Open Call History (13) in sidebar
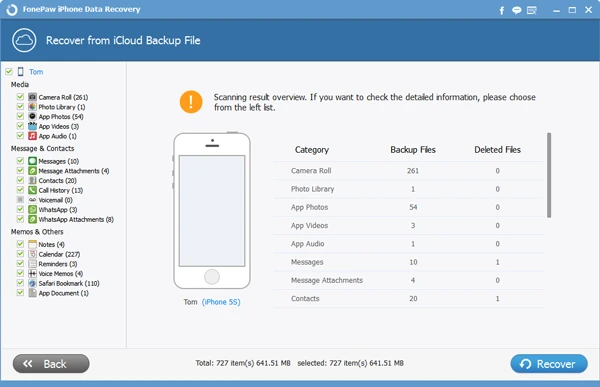The width and height of the screenshot is (600, 387). pos(60,190)
